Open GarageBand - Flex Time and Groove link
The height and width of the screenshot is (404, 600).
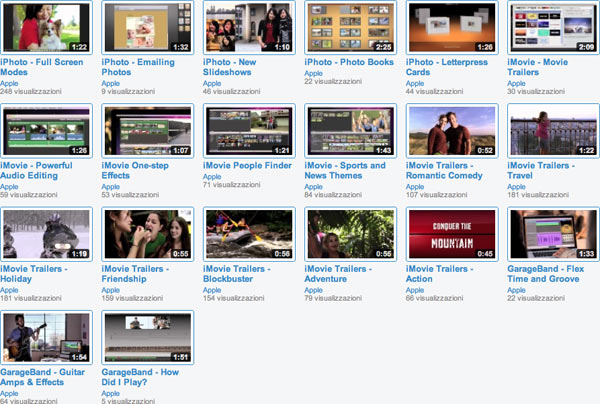click(x=546, y=275)
